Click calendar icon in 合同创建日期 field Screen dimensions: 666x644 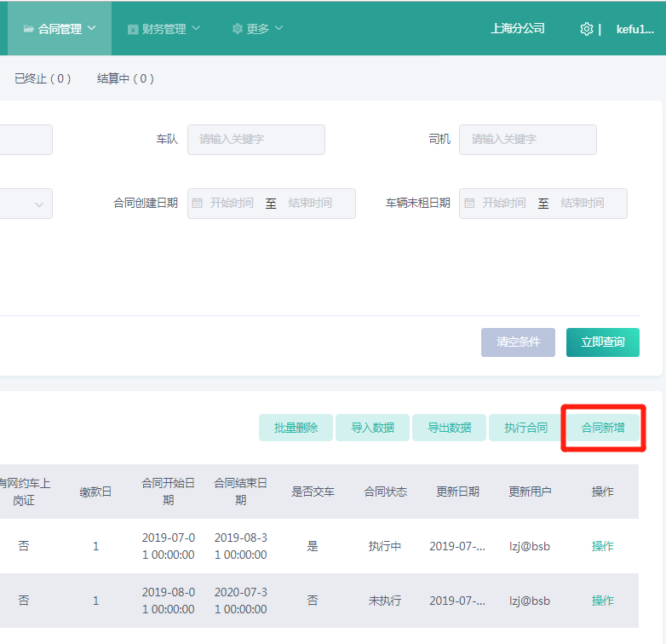pyautogui.click(x=198, y=204)
